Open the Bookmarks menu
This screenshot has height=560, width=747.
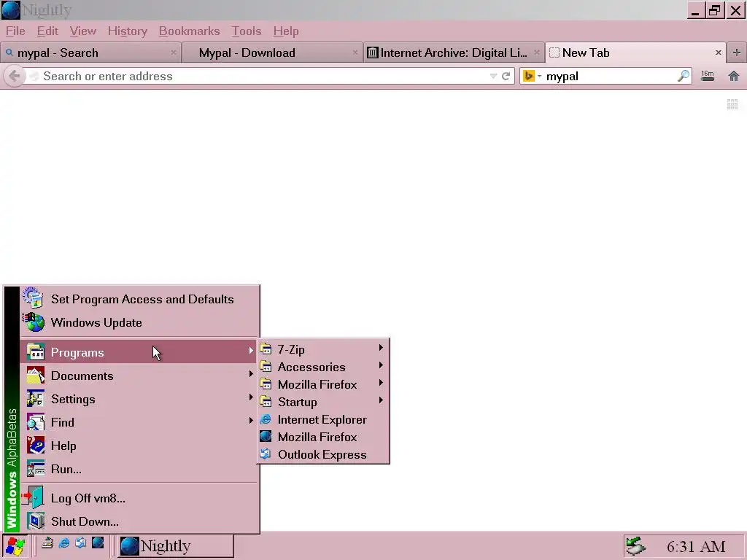point(189,31)
